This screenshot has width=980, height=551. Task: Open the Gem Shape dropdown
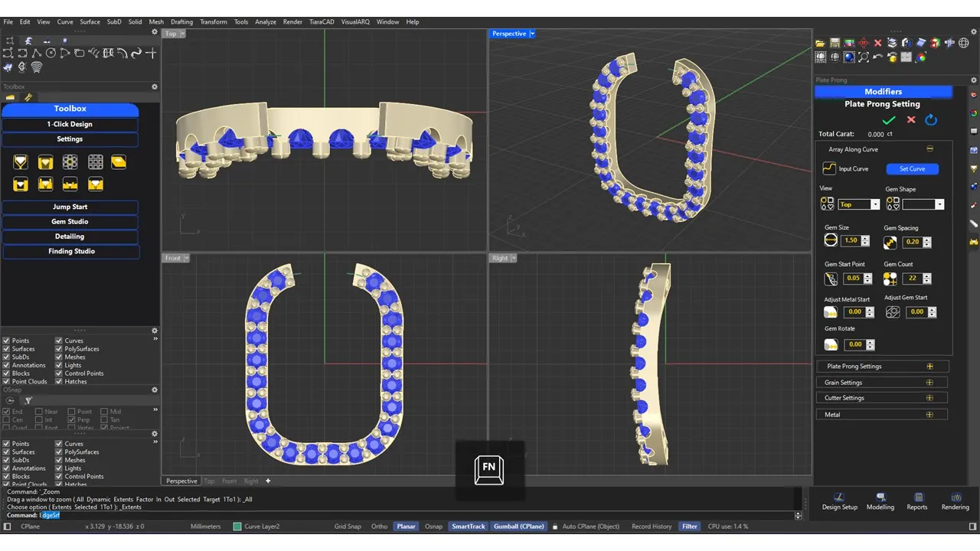(923, 204)
